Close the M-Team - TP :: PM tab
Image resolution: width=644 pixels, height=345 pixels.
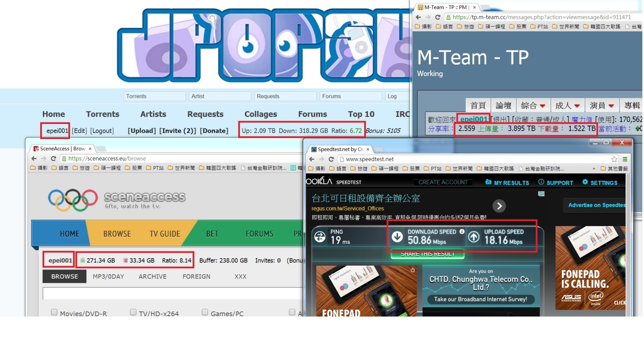pos(474,7)
